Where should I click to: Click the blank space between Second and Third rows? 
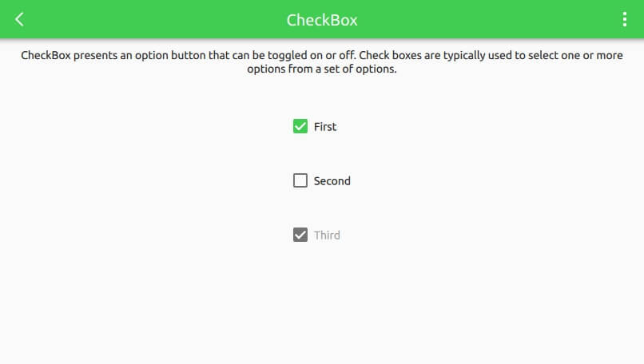click(322, 208)
